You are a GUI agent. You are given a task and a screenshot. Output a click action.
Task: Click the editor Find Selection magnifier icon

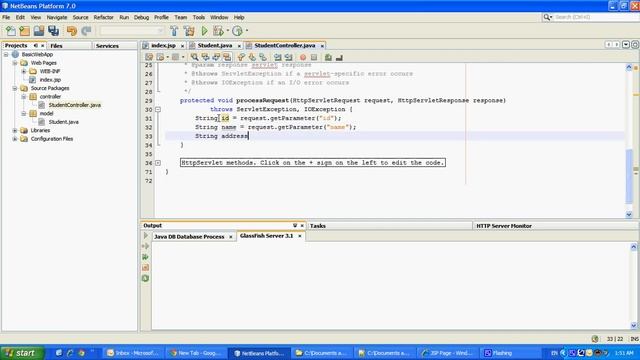195,58
